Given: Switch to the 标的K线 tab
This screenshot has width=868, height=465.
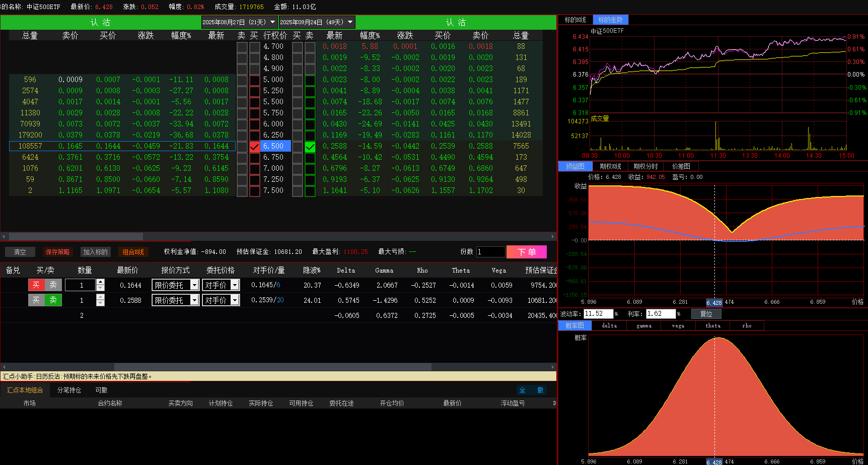Looking at the screenshot, I should [575, 20].
